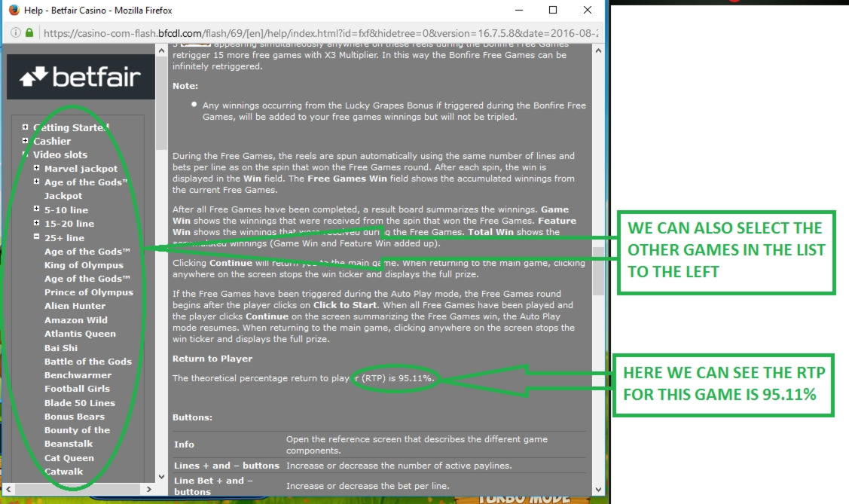This screenshot has width=849, height=504.
Task: Open King of Olympus help page
Action: 84,264
